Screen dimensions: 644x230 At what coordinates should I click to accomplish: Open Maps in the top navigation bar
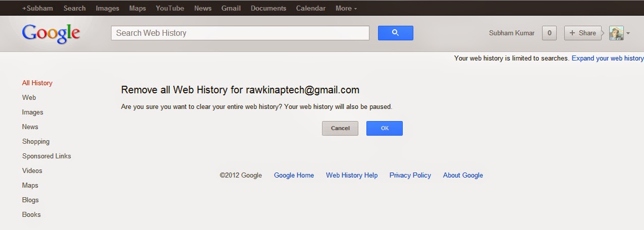pyautogui.click(x=137, y=8)
